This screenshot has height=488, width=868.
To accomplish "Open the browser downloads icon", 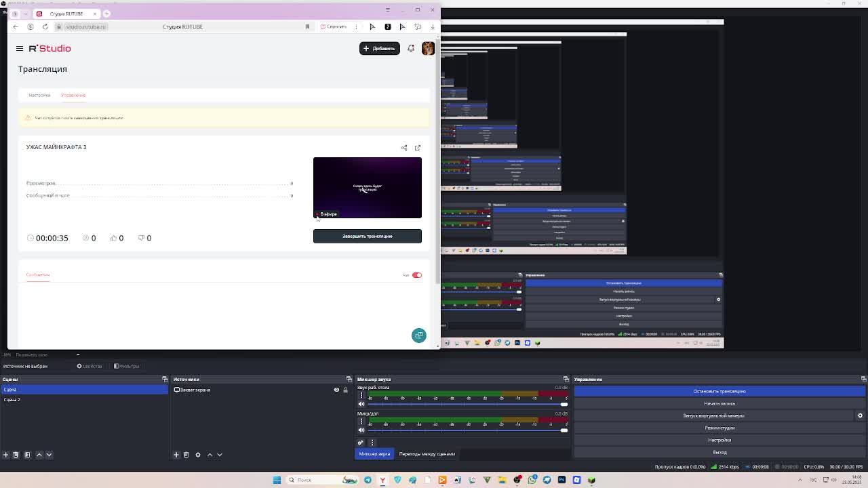I will pos(433,26).
